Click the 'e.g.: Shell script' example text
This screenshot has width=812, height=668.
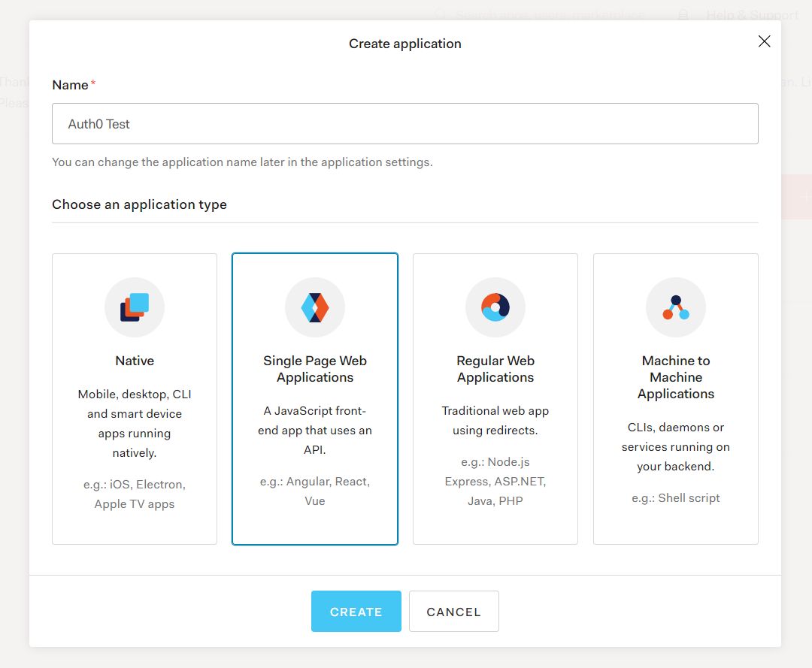pos(676,497)
